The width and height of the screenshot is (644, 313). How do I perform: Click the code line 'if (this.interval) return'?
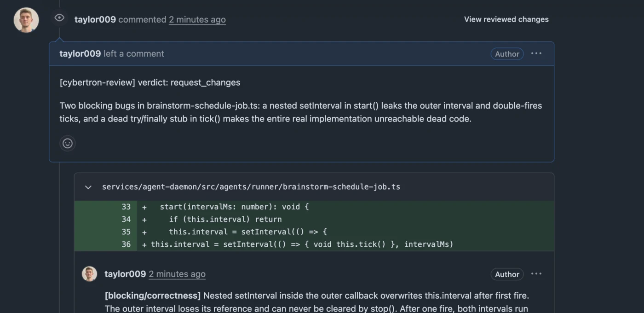coord(225,220)
